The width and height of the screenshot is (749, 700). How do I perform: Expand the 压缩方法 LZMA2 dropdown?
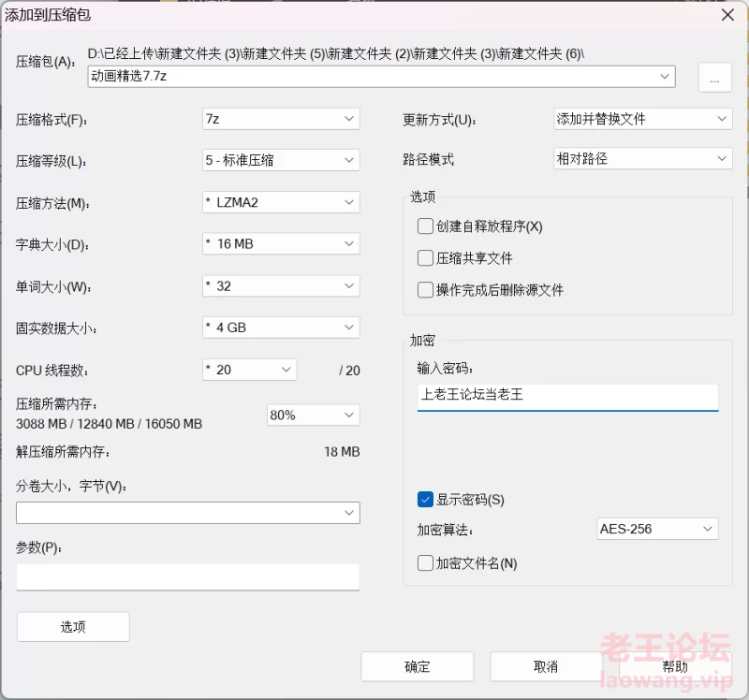[281, 202]
